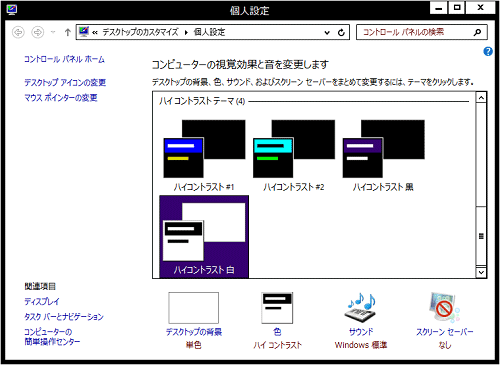Click scroll up arrow in theme list

[x=481, y=98]
